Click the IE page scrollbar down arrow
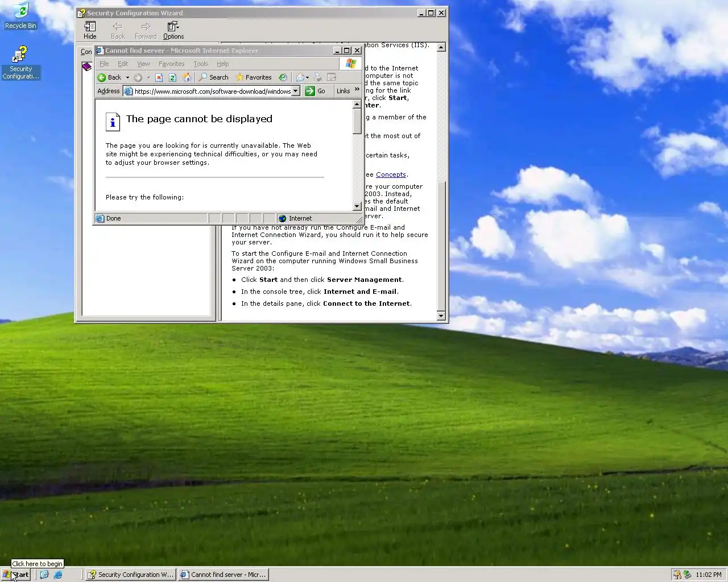This screenshot has width=728, height=582. (357, 206)
